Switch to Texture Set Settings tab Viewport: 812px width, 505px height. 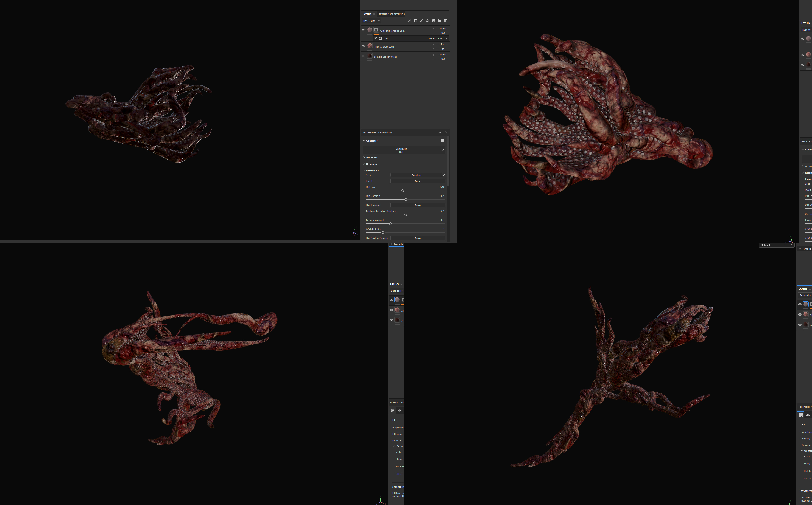point(391,14)
